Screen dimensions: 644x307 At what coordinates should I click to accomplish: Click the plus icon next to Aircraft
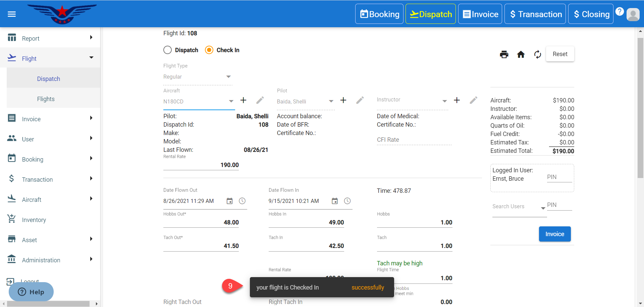pos(244,100)
